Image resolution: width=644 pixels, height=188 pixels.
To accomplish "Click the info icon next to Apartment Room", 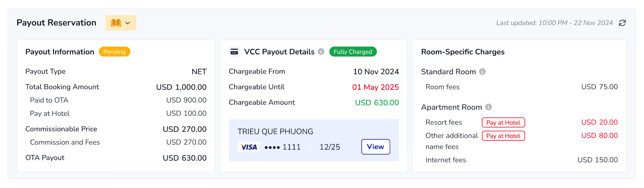I will tap(489, 107).
